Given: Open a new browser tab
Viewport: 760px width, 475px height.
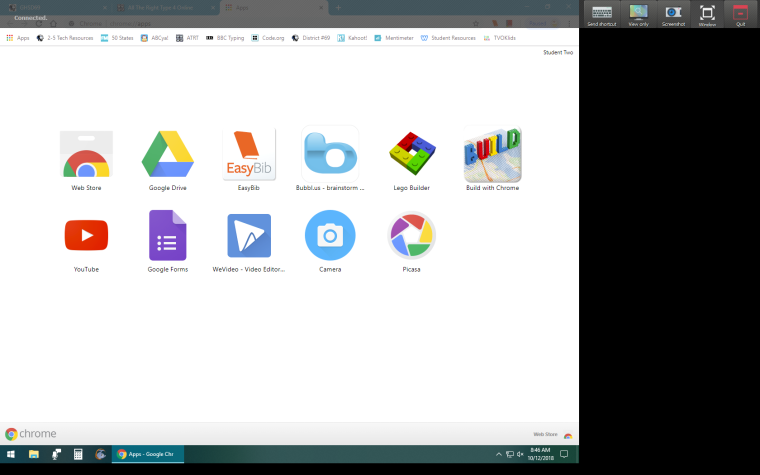Looking at the screenshot, I should click(x=338, y=8).
